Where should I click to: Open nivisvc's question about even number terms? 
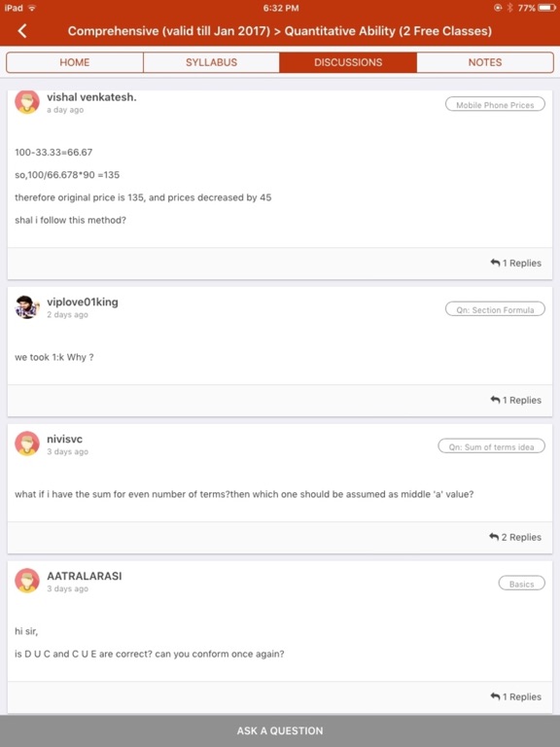(x=244, y=494)
